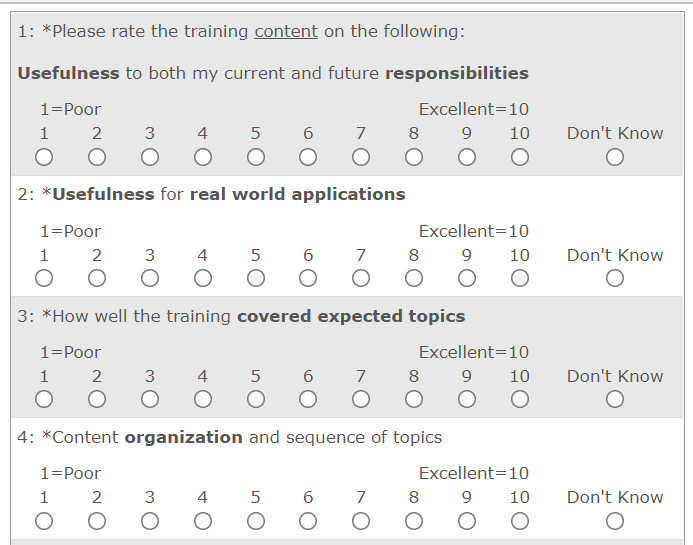
Task: Choose 6 for real world applications
Action: [308, 278]
